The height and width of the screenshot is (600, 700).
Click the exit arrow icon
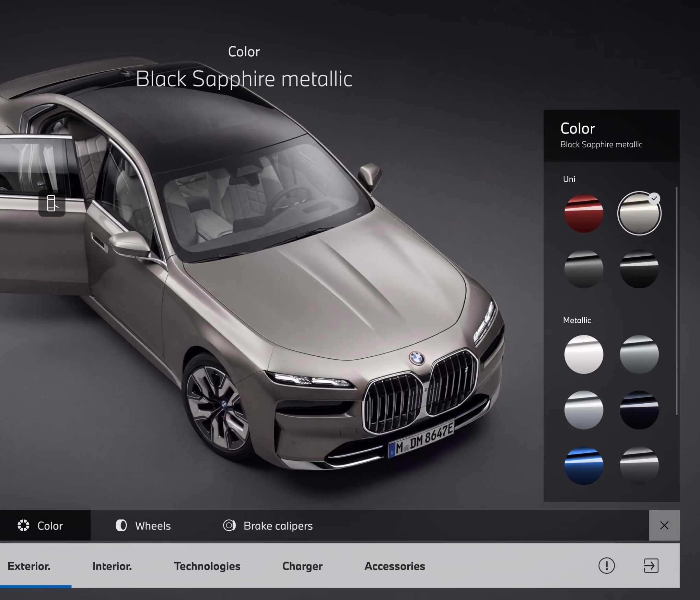pyautogui.click(x=651, y=566)
